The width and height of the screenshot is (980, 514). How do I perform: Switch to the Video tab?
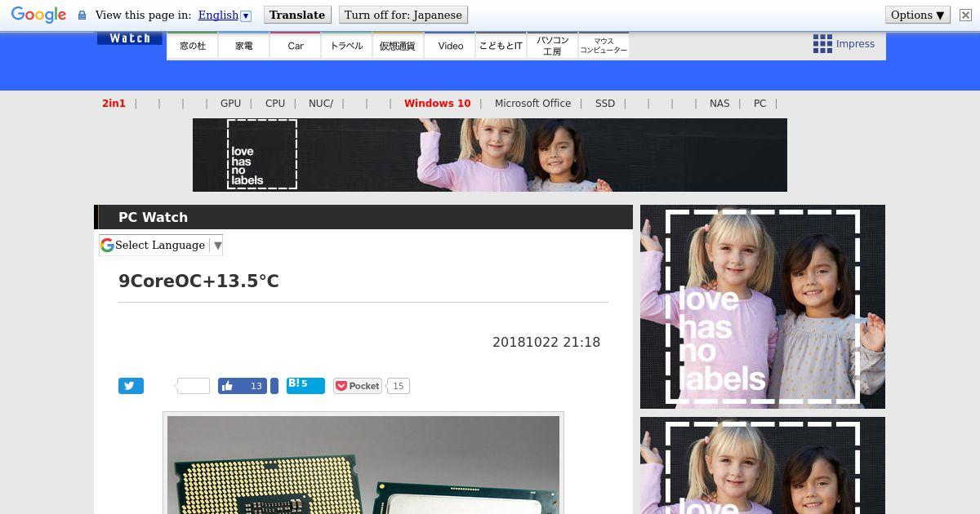click(450, 46)
